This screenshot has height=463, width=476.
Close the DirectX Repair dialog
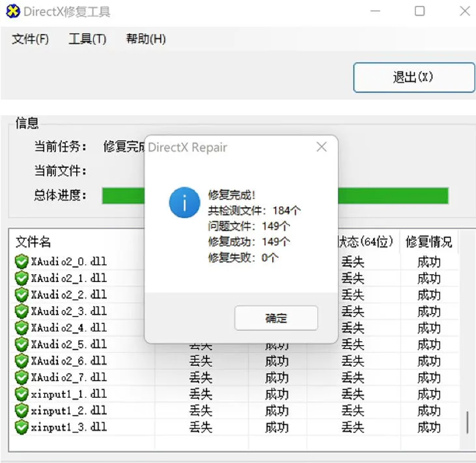[x=322, y=147]
